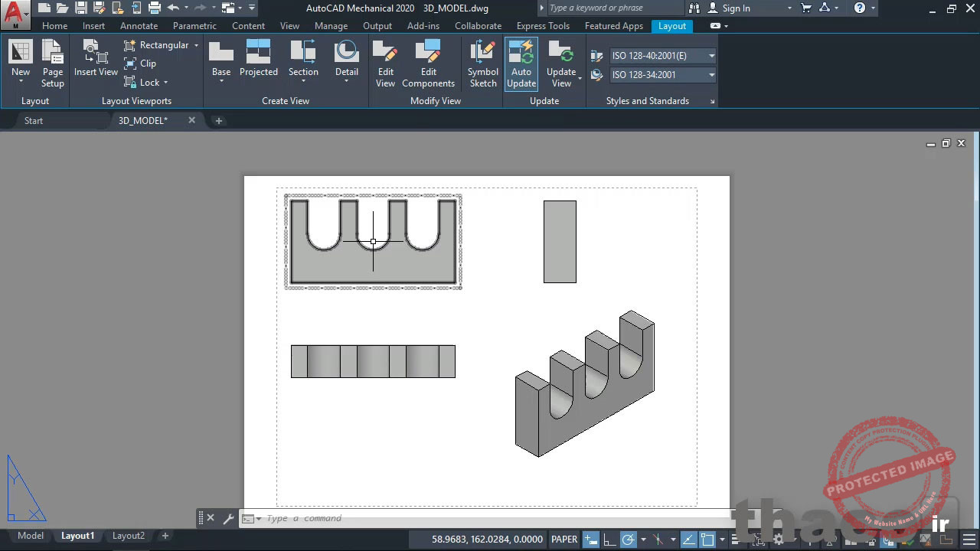Select the Detail view tool
Image resolution: width=980 pixels, height=551 pixels.
tap(347, 61)
